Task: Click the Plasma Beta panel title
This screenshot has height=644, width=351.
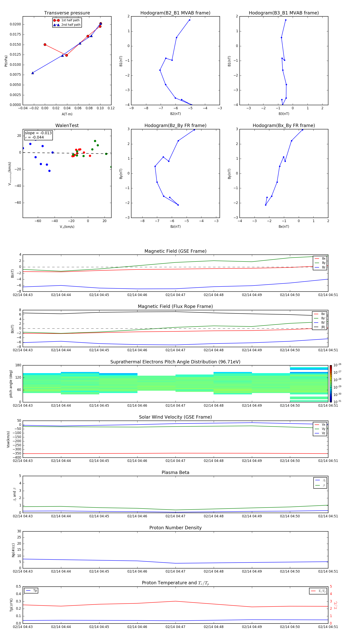Action: pos(175,472)
